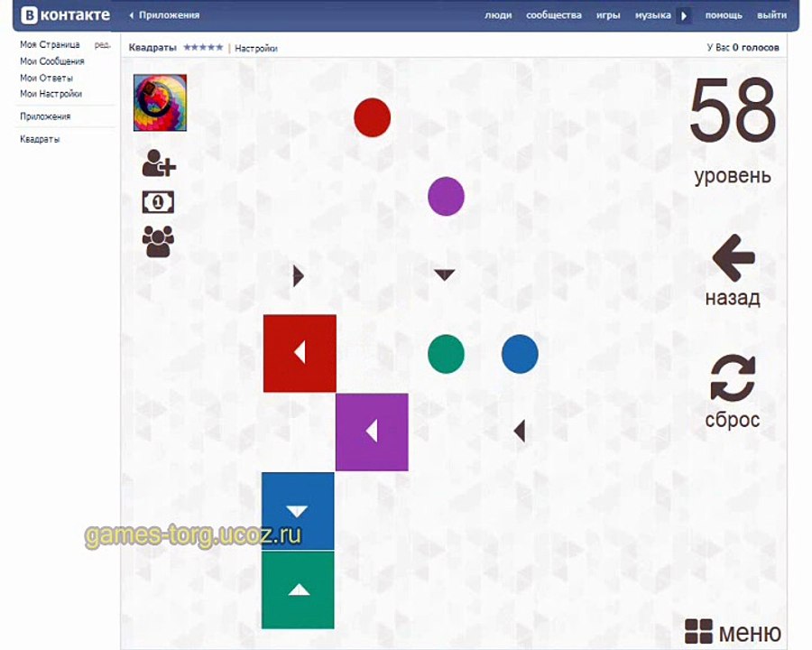
Task: Open the сообщества menu item
Action: pos(554,15)
